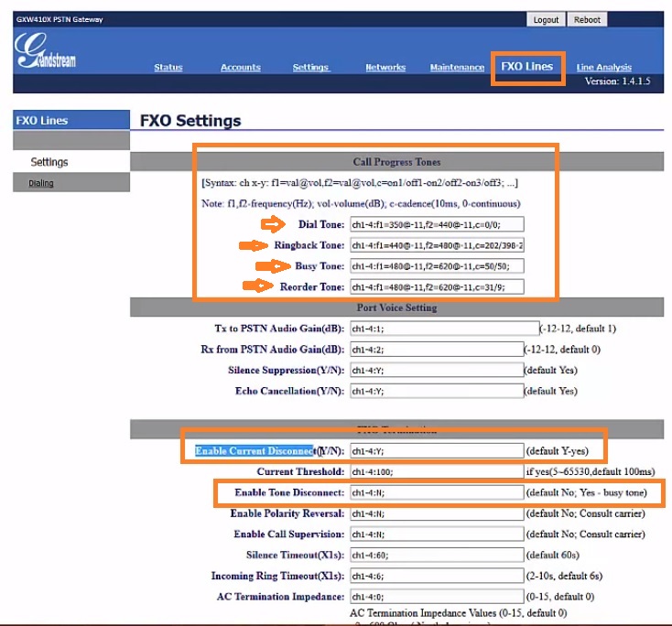The image size is (672, 626).
Task: Switch to the Accounts tab
Action: [241, 68]
